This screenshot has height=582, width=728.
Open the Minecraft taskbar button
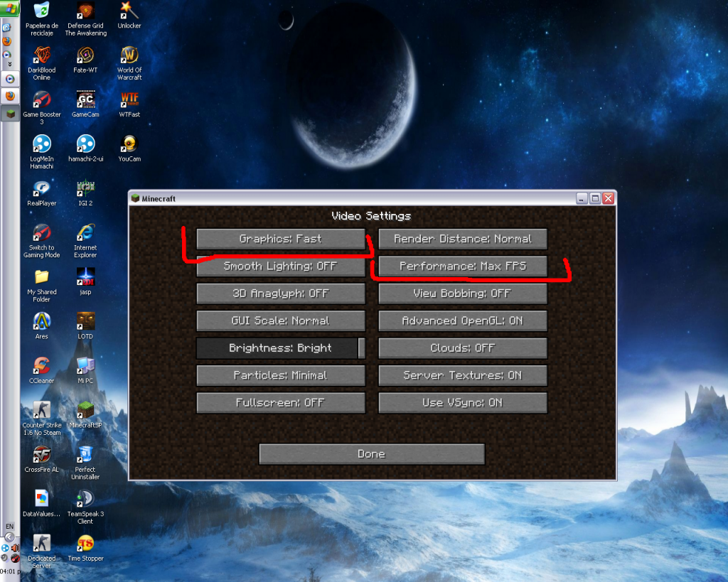(x=10, y=114)
